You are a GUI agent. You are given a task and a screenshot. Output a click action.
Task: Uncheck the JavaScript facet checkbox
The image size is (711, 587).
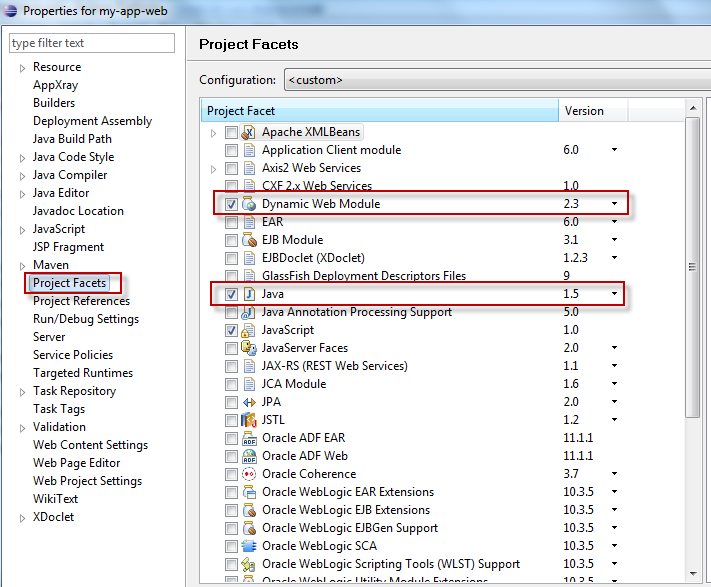pos(231,330)
